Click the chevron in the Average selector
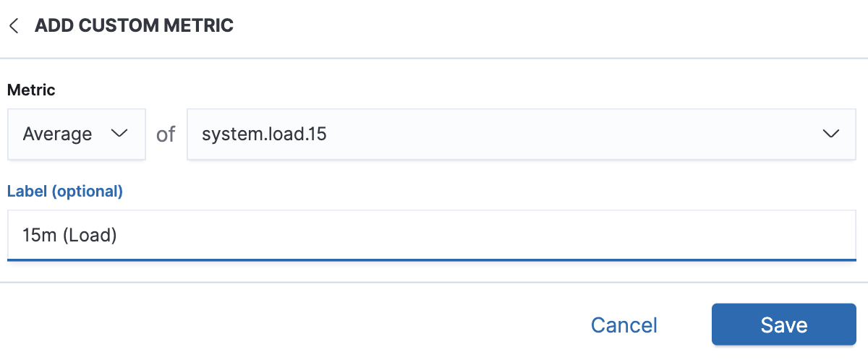 [x=118, y=134]
